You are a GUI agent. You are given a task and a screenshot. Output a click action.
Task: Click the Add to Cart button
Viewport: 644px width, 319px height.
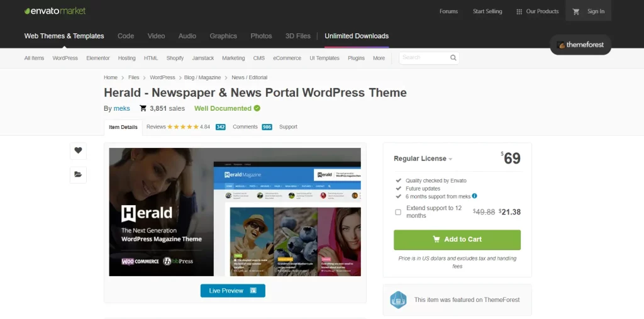[x=457, y=240]
